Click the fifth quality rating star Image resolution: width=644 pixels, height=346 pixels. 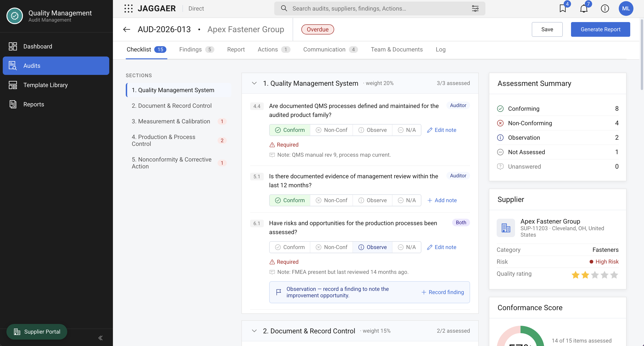[x=614, y=275]
